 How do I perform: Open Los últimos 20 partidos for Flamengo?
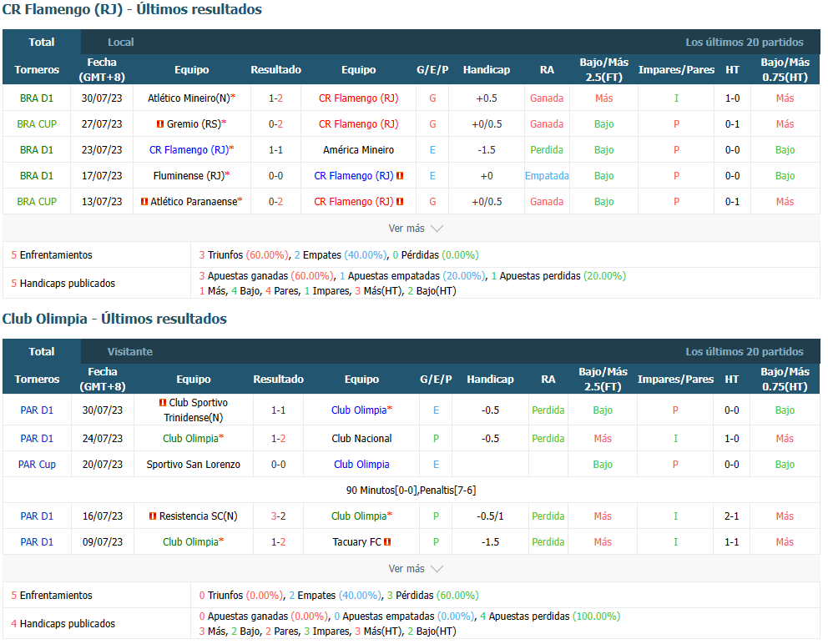point(744,43)
